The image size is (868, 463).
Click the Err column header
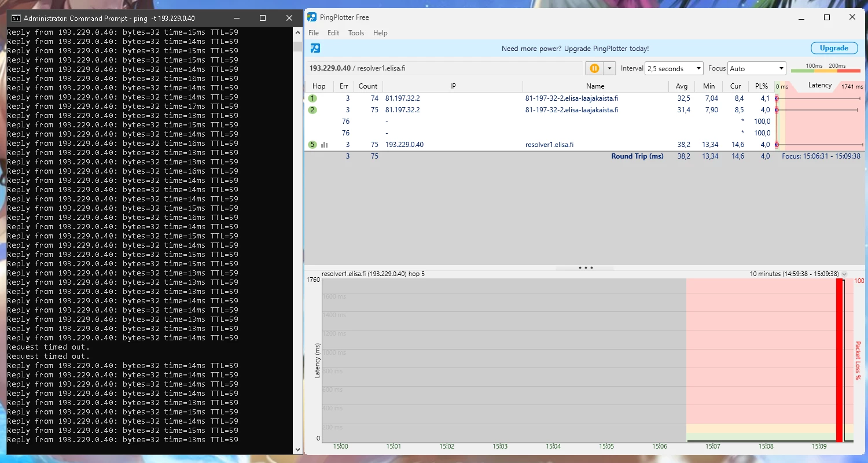click(344, 86)
